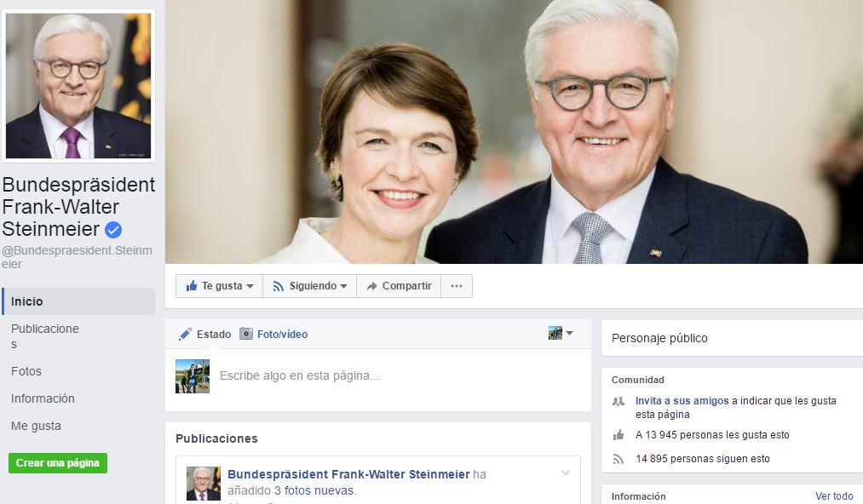Screen dimensions: 863x504
Task: Click the camera Foto/vídeo icon
Action: (246, 335)
